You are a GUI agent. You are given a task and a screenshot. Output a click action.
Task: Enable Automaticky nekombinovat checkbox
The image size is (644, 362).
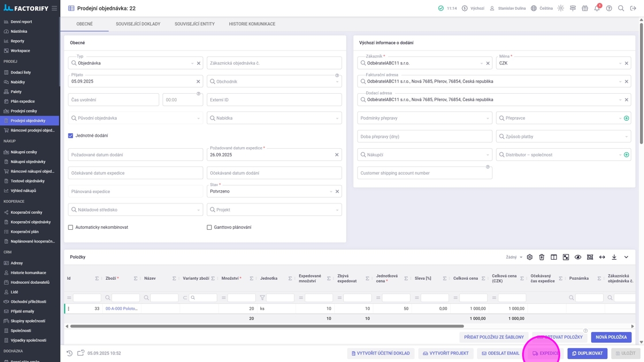pos(71,228)
